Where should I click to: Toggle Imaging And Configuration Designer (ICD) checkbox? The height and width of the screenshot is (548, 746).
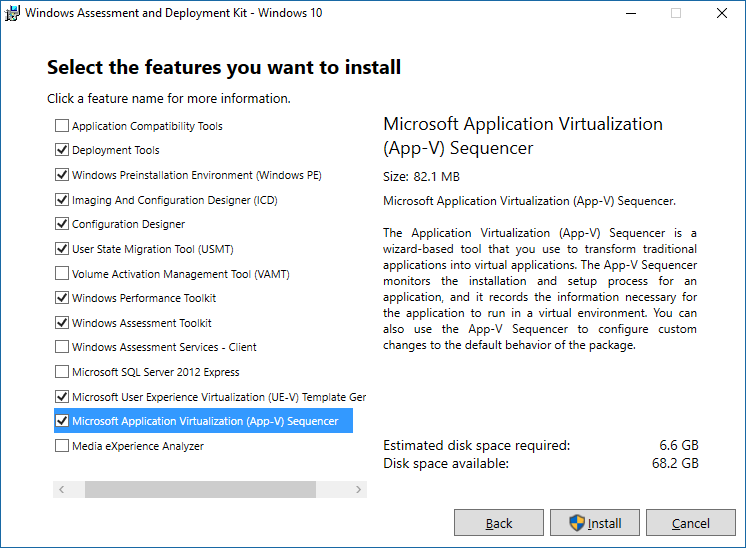tap(62, 200)
